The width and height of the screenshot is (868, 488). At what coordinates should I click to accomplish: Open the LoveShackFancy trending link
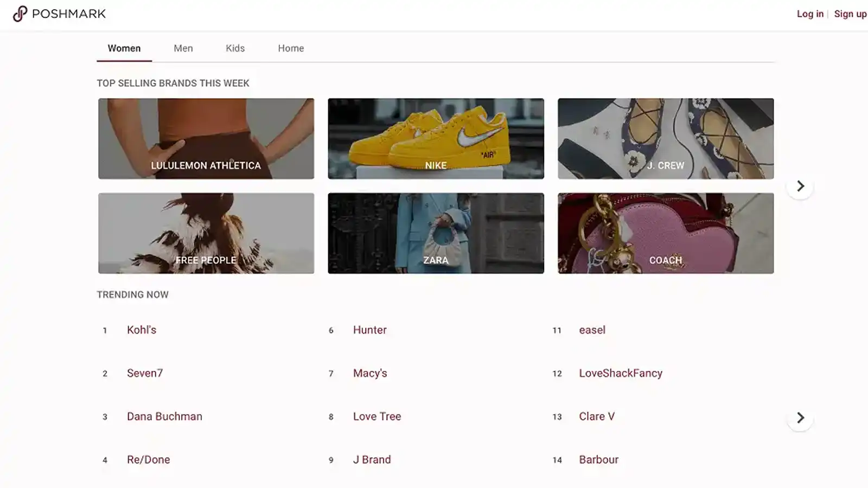tap(621, 373)
